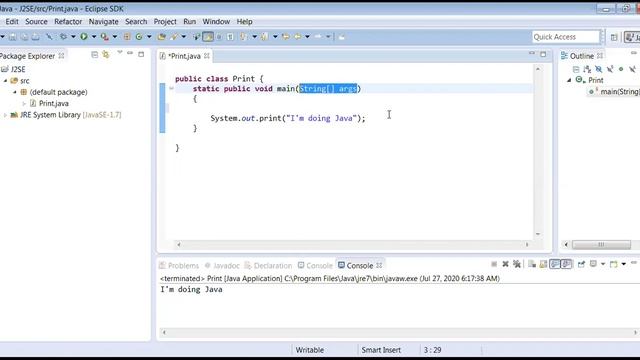Toggle Link with Editor in Package Explorer

click(106, 55)
